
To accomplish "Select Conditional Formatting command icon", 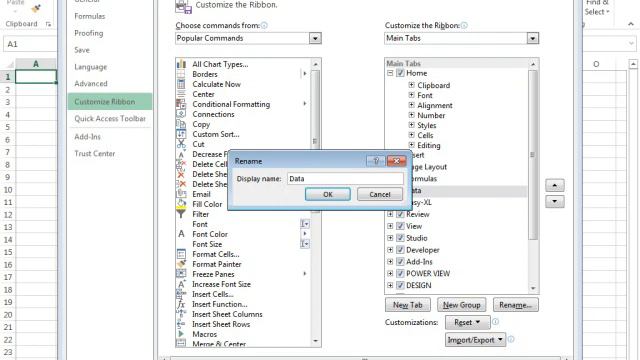I will [181, 104].
